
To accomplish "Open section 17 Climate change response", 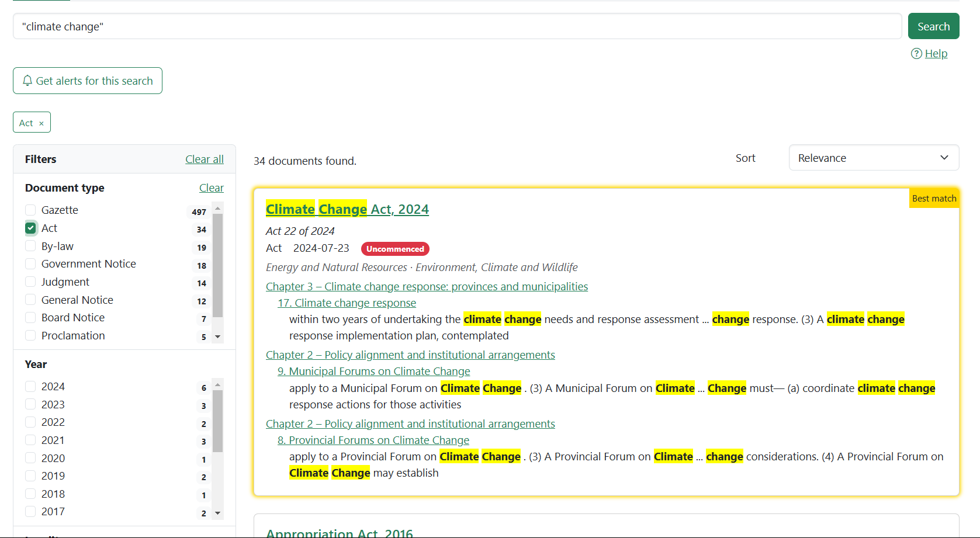I will click(347, 303).
